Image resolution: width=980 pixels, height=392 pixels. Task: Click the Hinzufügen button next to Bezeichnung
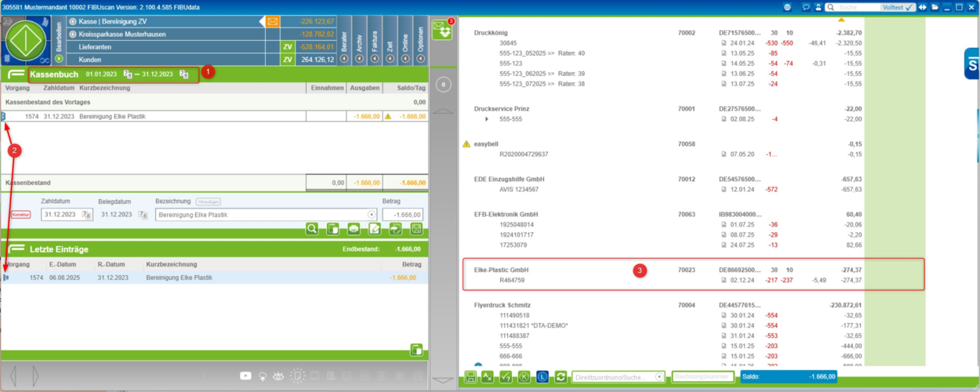(x=208, y=201)
